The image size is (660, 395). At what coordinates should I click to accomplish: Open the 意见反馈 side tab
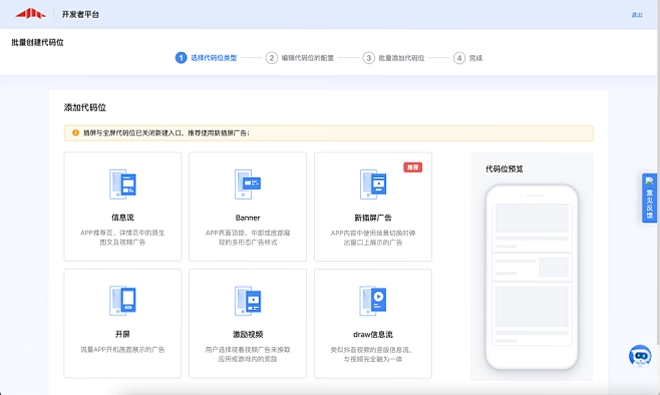coord(649,198)
